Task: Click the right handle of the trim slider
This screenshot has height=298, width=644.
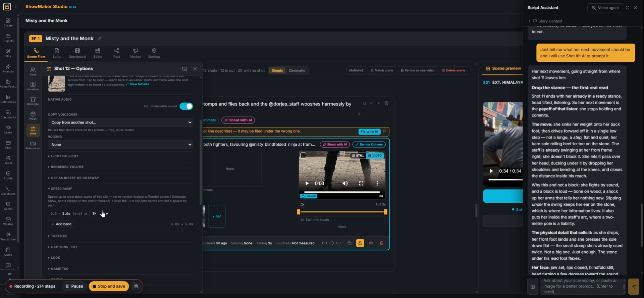Action: [385, 212]
